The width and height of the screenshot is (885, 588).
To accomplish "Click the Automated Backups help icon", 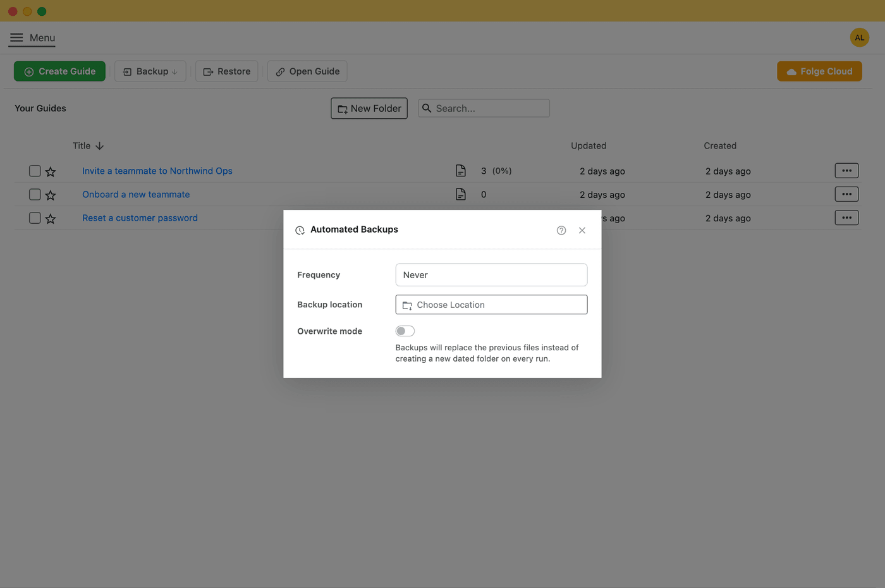I will pyautogui.click(x=561, y=230).
